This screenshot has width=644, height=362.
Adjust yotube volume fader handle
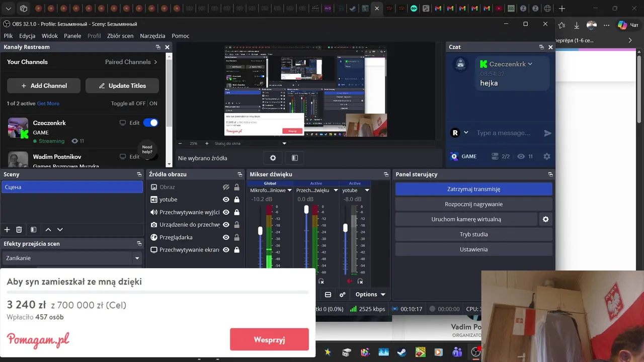pyautogui.click(x=345, y=228)
